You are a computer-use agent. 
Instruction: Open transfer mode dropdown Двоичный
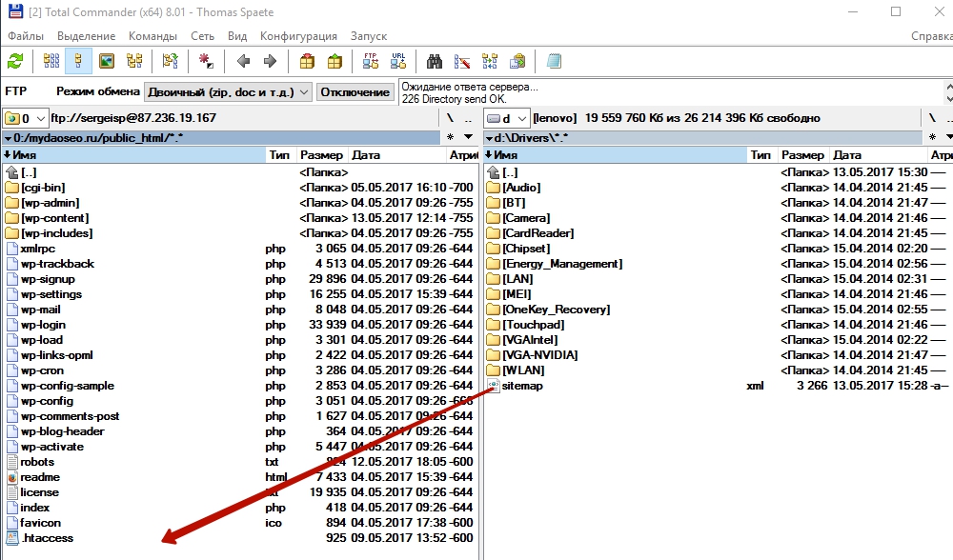(228, 92)
